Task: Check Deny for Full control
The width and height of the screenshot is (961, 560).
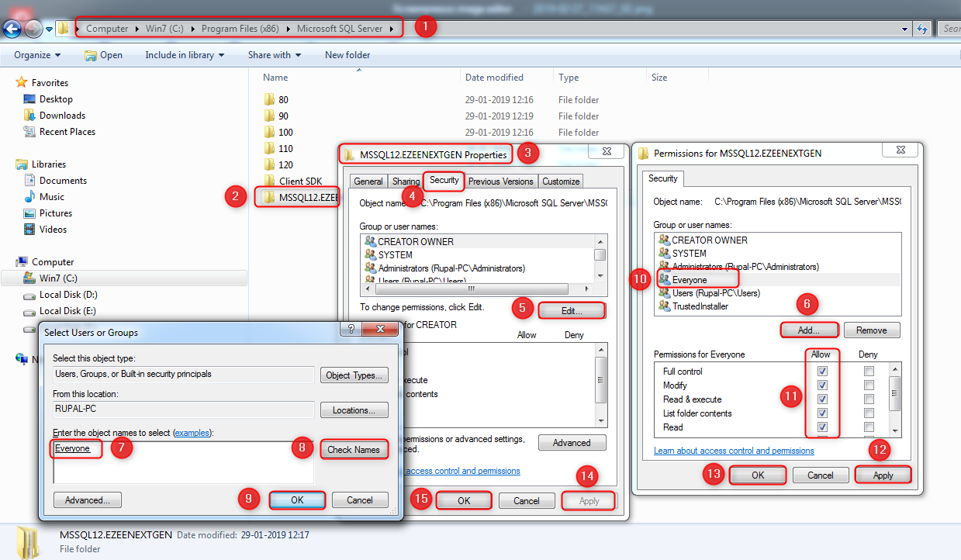Action: tap(869, 372)
